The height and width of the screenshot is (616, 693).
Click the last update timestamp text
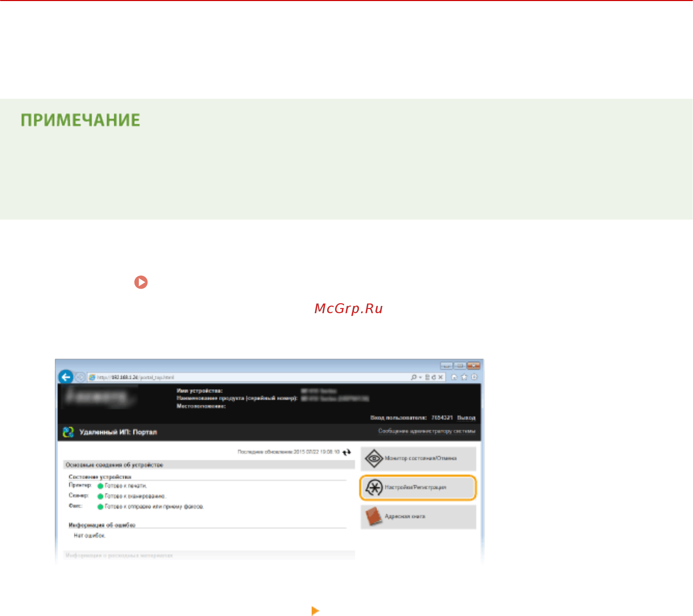pyautogui.click(x=289, y=452)
